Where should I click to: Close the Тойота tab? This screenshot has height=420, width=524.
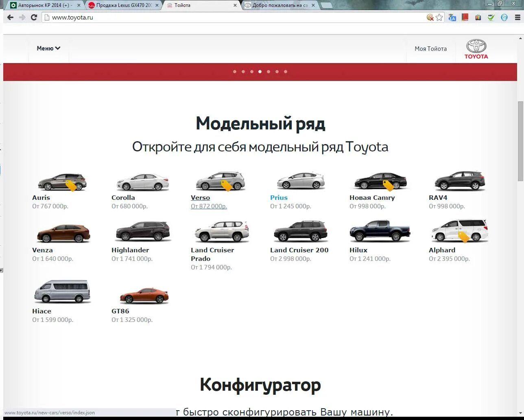coord(235,5)
